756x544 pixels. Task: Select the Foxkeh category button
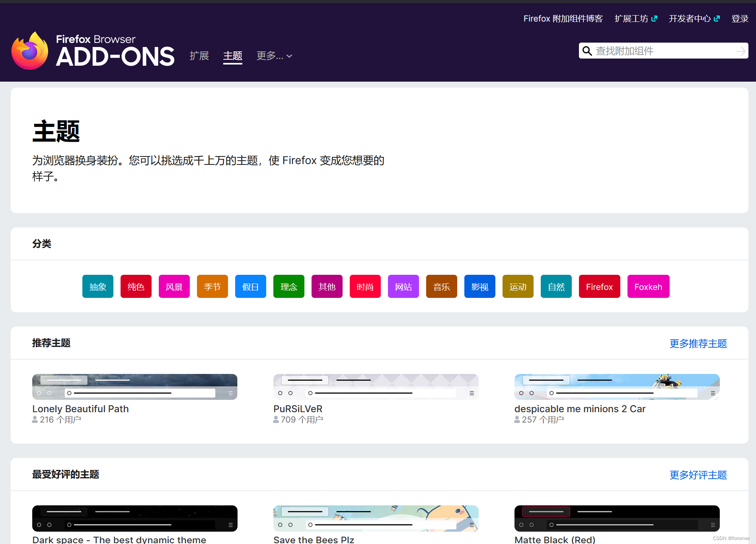(649, 286)
